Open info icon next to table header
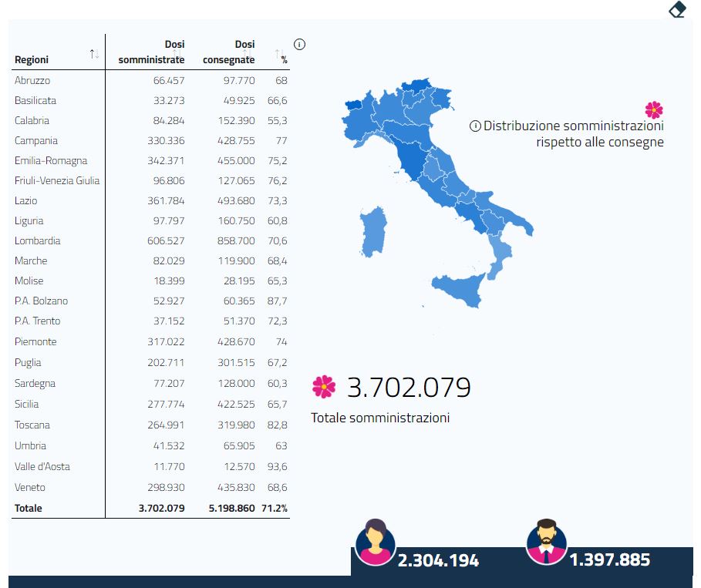The height and width of the screenshot is (588, 701). [299, 44]
